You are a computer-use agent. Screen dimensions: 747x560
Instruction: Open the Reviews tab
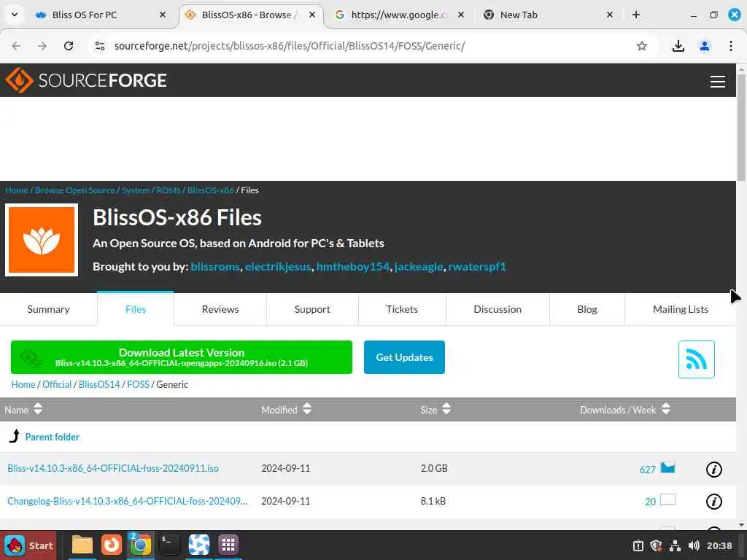[220, 309]
